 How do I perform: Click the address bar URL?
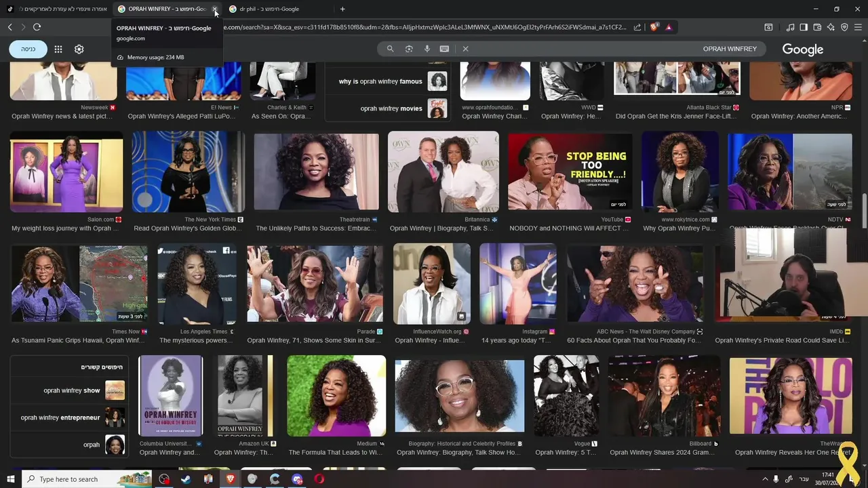point(426,27)
